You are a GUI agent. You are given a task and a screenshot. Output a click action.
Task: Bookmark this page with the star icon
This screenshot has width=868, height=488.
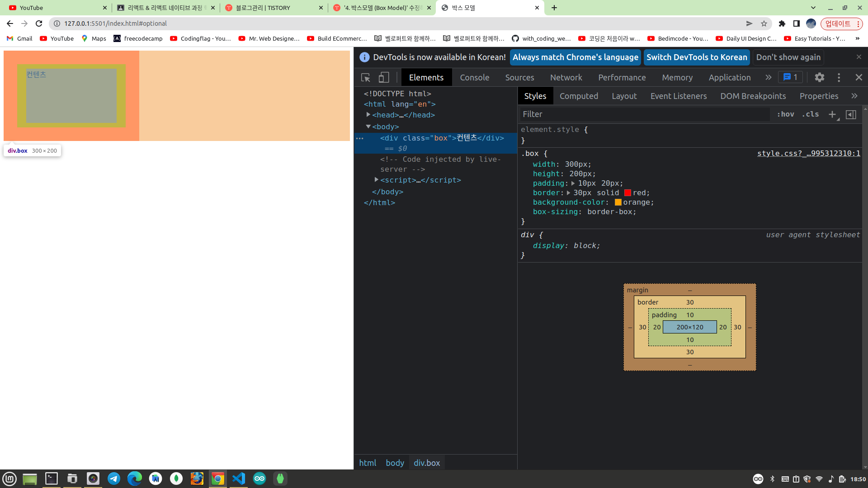click(x=764, y=23)
